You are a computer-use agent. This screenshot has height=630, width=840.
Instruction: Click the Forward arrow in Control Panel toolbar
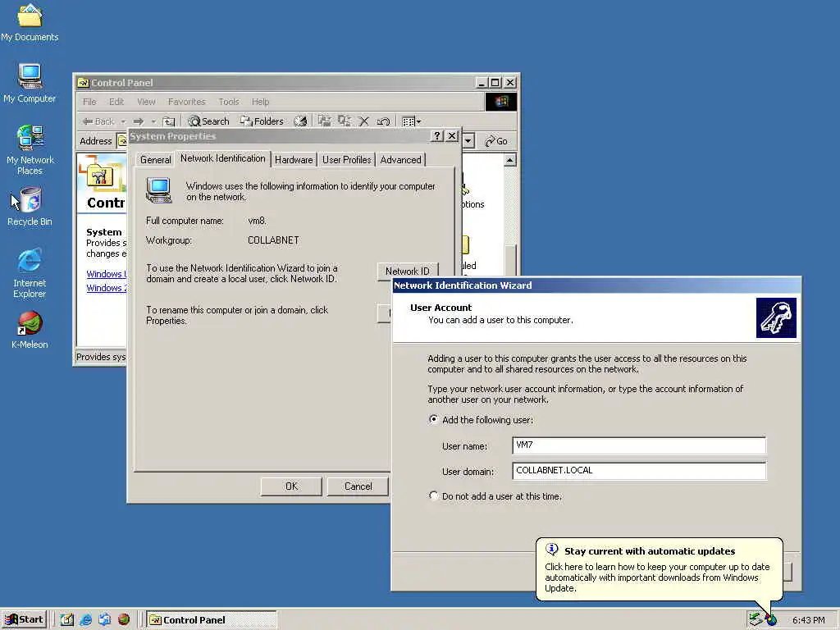pos(139,121)
